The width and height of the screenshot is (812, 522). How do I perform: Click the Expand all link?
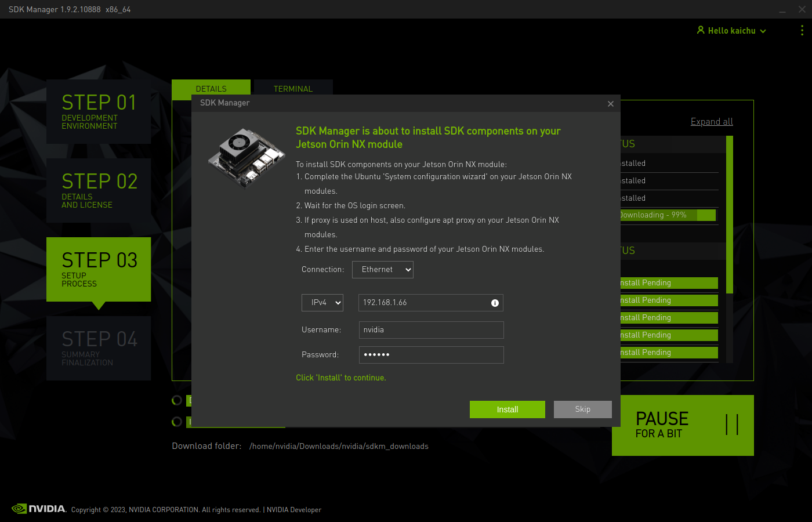(x=712, y=122)
